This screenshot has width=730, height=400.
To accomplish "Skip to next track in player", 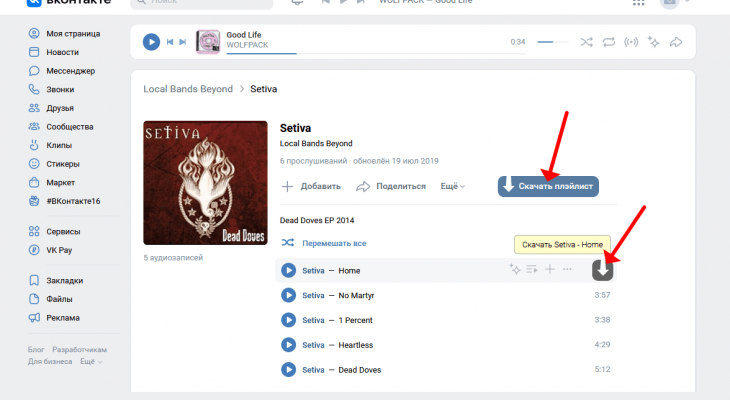I will point(182,42).
